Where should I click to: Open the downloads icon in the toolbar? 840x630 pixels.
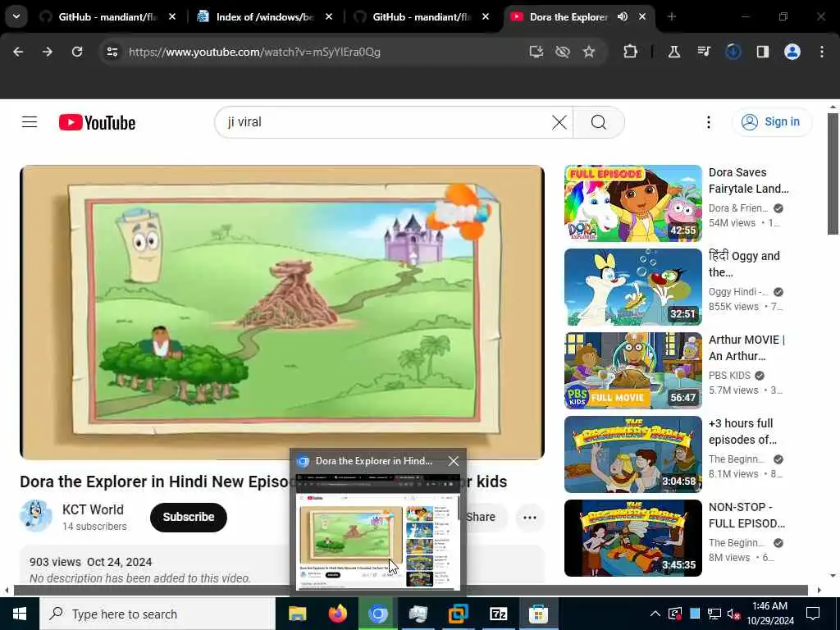point(733,52)
